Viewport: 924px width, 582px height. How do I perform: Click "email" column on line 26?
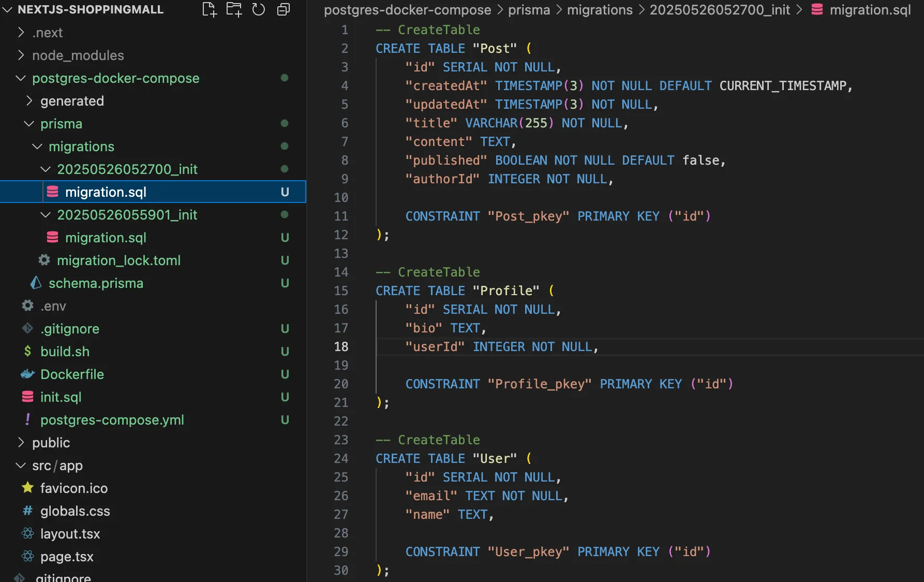click(431, 496)
